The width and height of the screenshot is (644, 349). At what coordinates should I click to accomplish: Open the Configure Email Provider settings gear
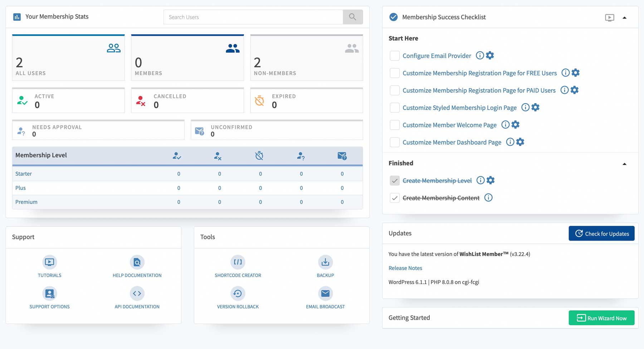point(489,55)
